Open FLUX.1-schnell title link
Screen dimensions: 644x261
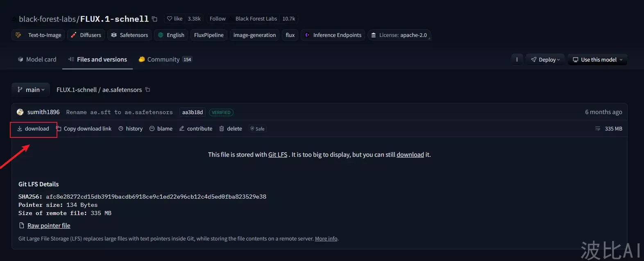pos(114,19)
